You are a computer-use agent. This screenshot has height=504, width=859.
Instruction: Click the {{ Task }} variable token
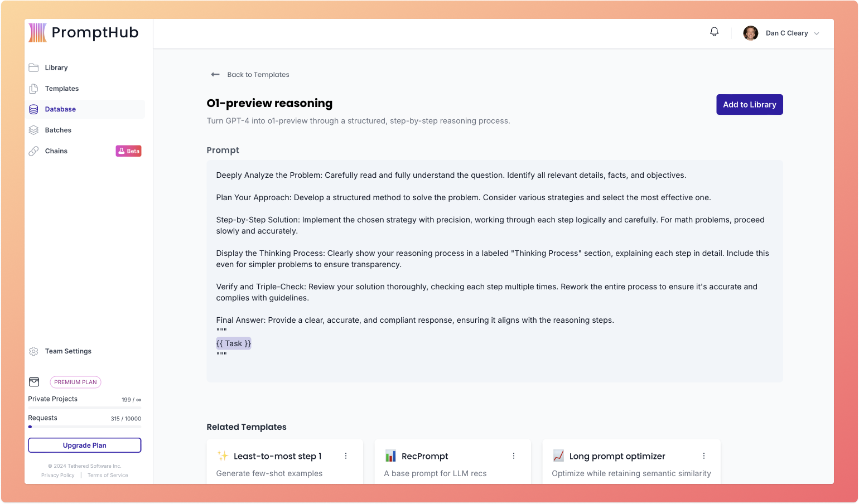point(234,343)
